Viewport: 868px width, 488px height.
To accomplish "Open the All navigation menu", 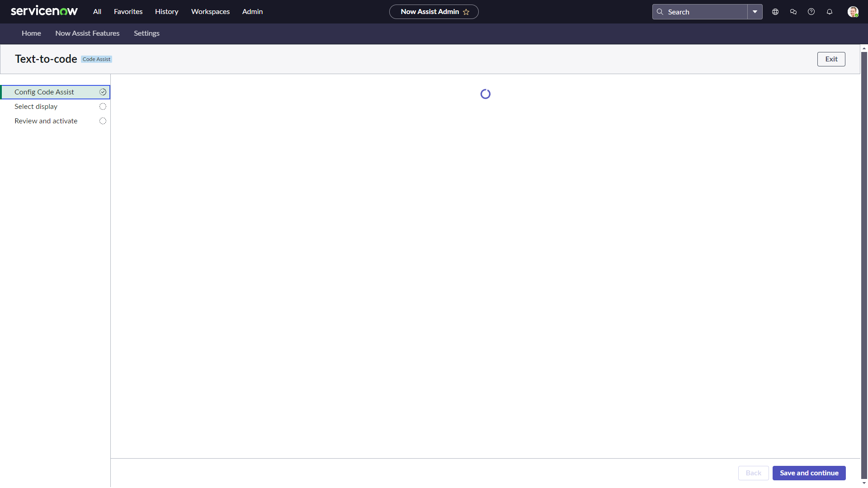I will pyautogui.click(x=97, y=12).
